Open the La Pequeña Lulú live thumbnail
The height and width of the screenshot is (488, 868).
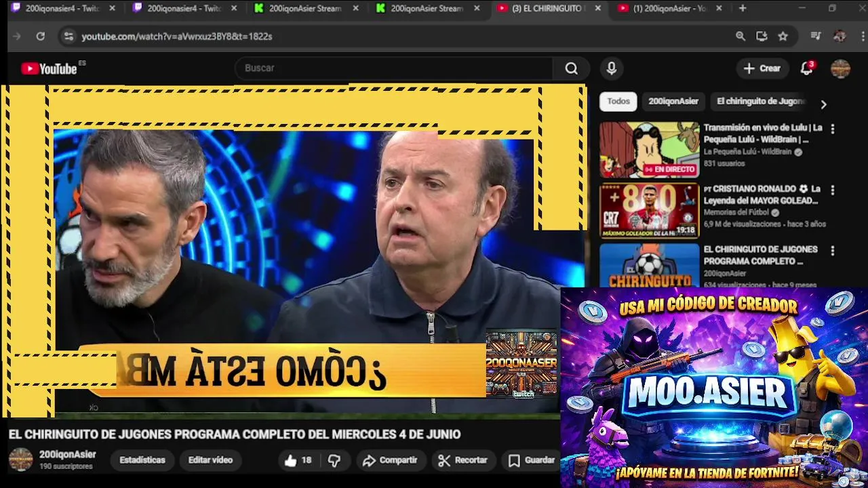pyautogui.click(x=649, y=150)
